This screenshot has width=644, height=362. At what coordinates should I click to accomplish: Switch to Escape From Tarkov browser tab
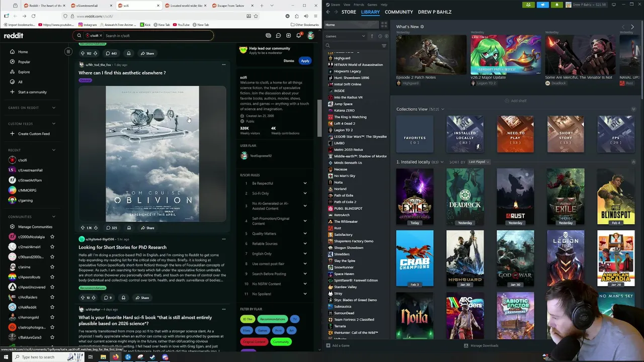(x=231, y=6)
